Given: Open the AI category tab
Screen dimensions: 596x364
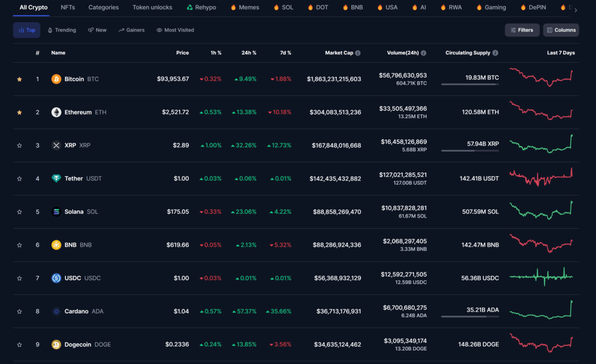Looking at the screenshot, I should pos(419,7).
